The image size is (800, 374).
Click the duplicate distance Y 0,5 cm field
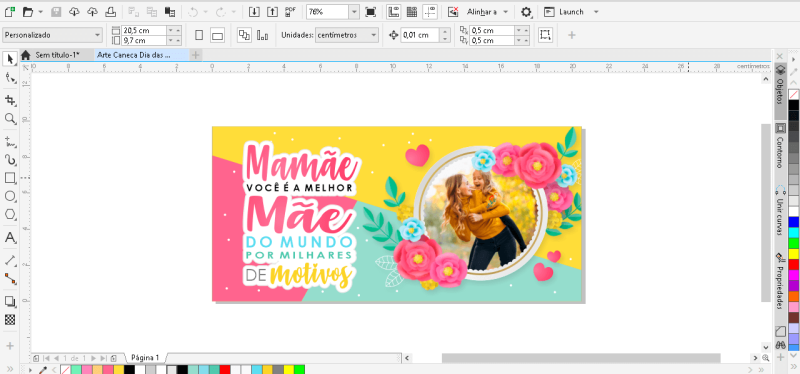pyautogui.click(x=492, y=40)
